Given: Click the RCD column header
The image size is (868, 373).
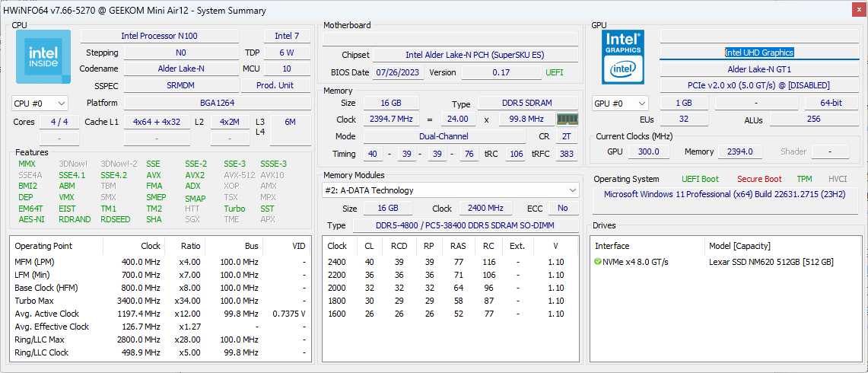Looking at the screenshot, I should click(399, 246).
